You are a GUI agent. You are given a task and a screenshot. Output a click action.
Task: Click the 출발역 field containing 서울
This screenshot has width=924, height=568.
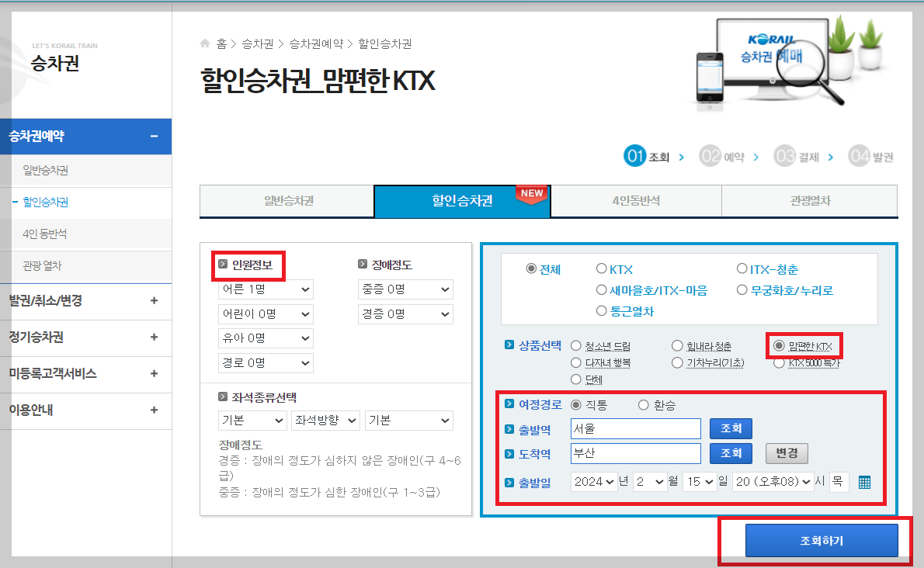[636, 428]
